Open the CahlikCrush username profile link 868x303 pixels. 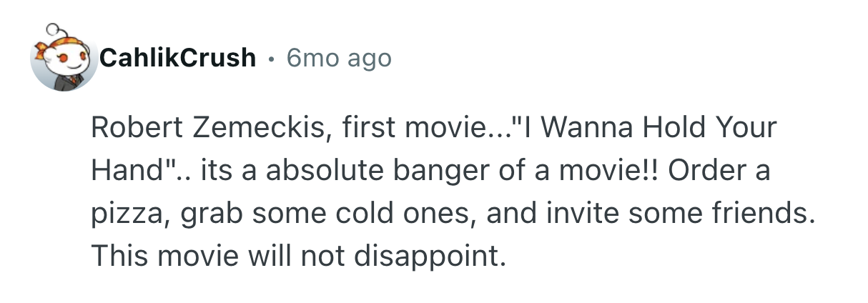pyautogui.click(x=178, y=57)
